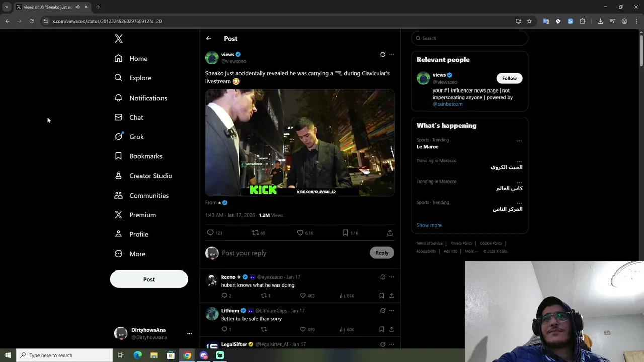
Task: Open @rainbetcom link
Action: (447, 104)
